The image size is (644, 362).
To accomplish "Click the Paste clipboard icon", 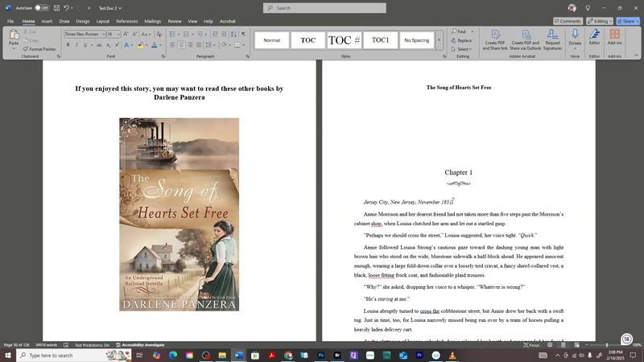I will point(14,35).
